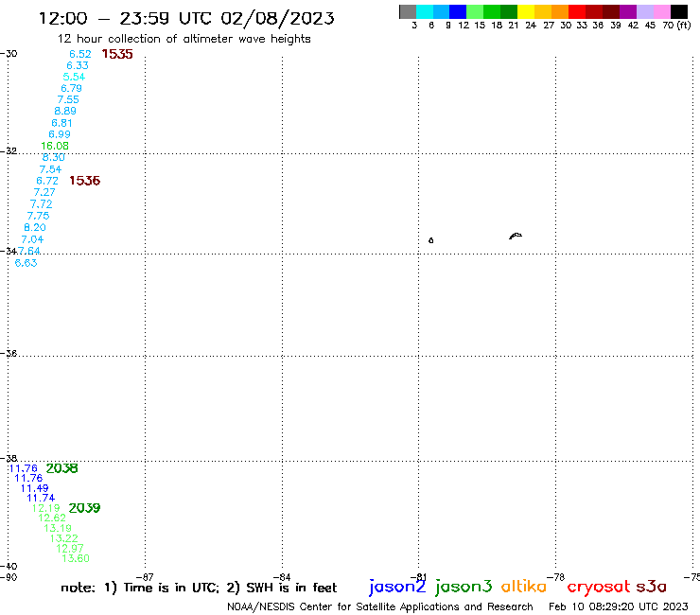This screenshot has height=615, width=700.
Task: Click the wave height value '6.79'
Action: (x=72, y=88)
